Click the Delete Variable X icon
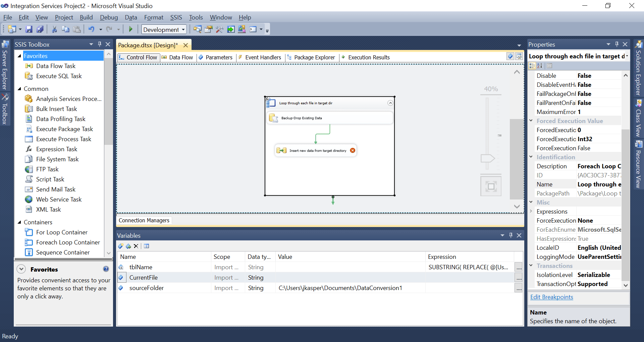 click(136, 246)
